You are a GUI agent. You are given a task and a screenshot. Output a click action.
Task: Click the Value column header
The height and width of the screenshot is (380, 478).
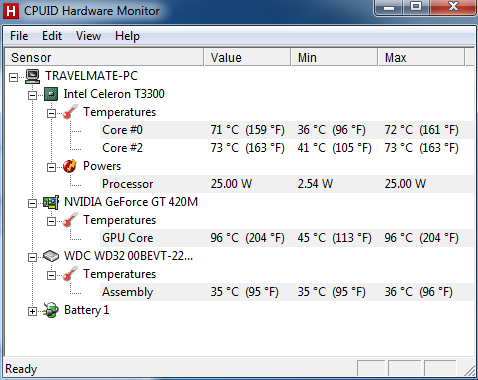(247, 57)
